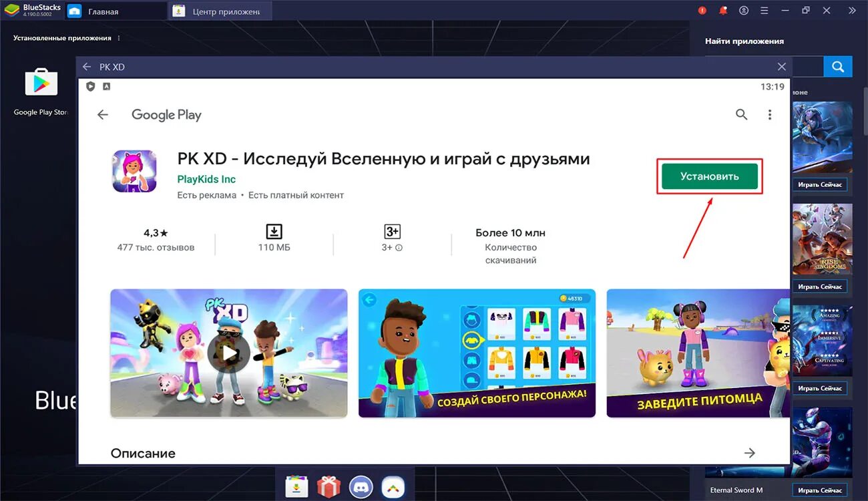Click Более 10 млн downloads text
This screenshot has width=868, height=501.
(x=510, y=233)
